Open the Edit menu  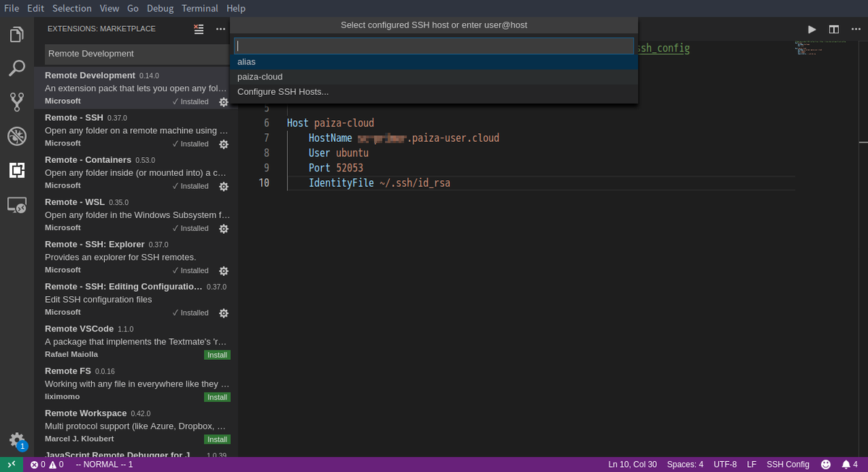click(x=35, y=8)
